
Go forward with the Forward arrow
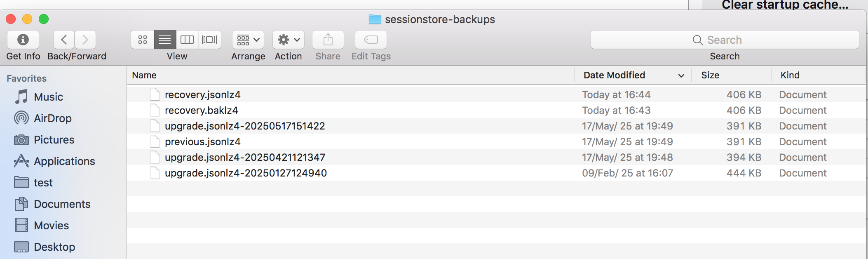[85, 40]
